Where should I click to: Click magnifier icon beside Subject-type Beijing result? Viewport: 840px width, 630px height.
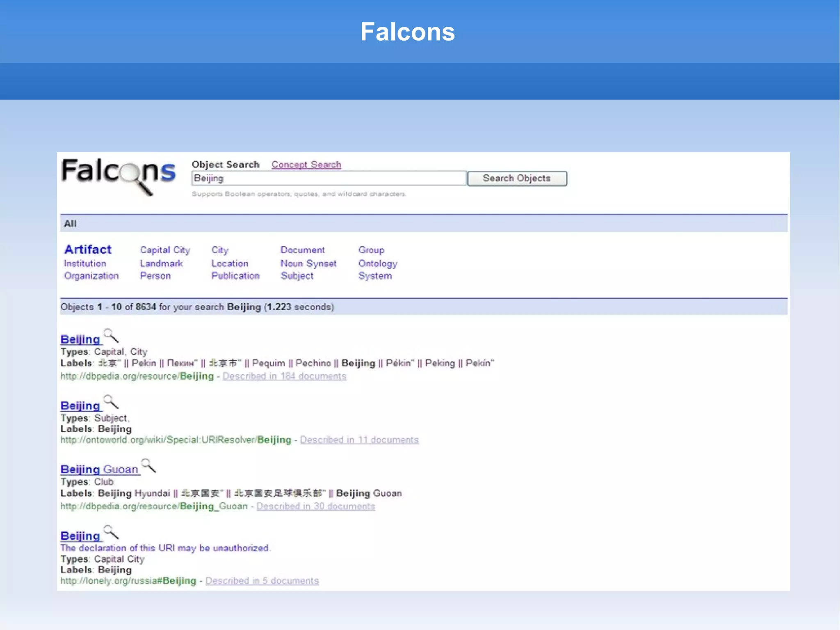[x=111, y=402]
